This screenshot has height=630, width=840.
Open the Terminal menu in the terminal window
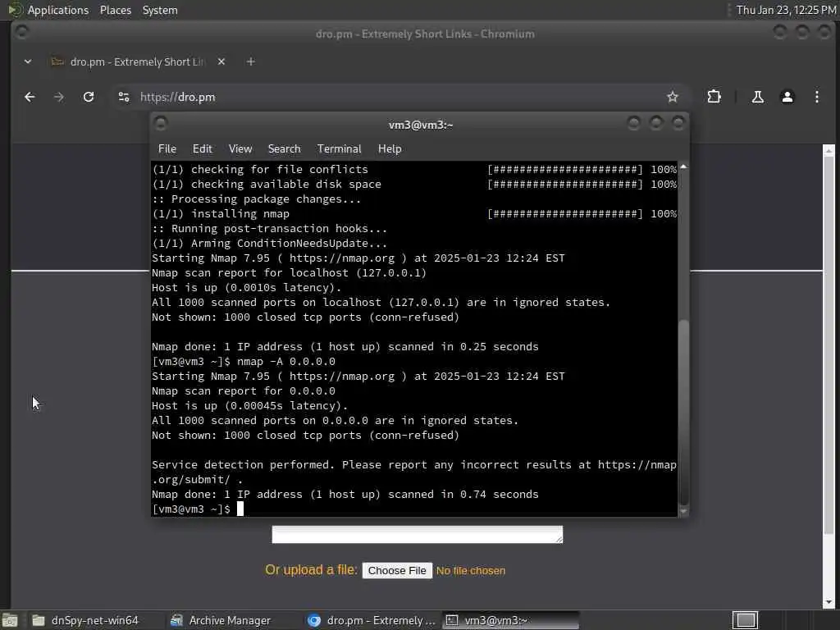[x=339, y=149]
